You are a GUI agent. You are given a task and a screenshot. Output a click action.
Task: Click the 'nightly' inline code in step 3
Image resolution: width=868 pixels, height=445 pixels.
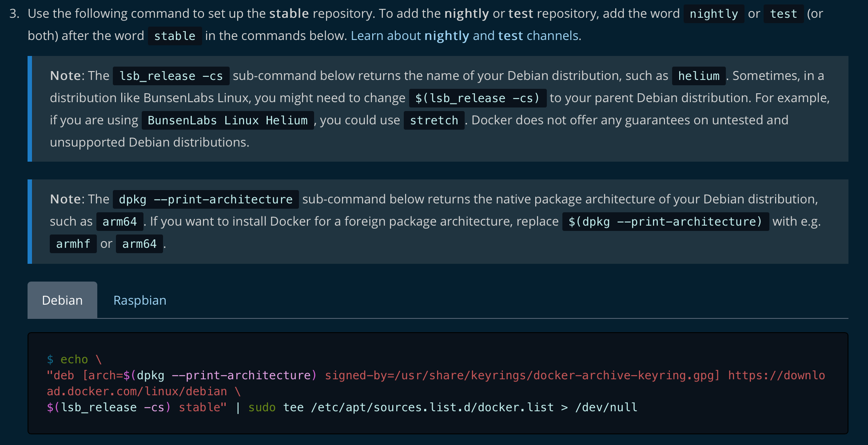[713, 14]
